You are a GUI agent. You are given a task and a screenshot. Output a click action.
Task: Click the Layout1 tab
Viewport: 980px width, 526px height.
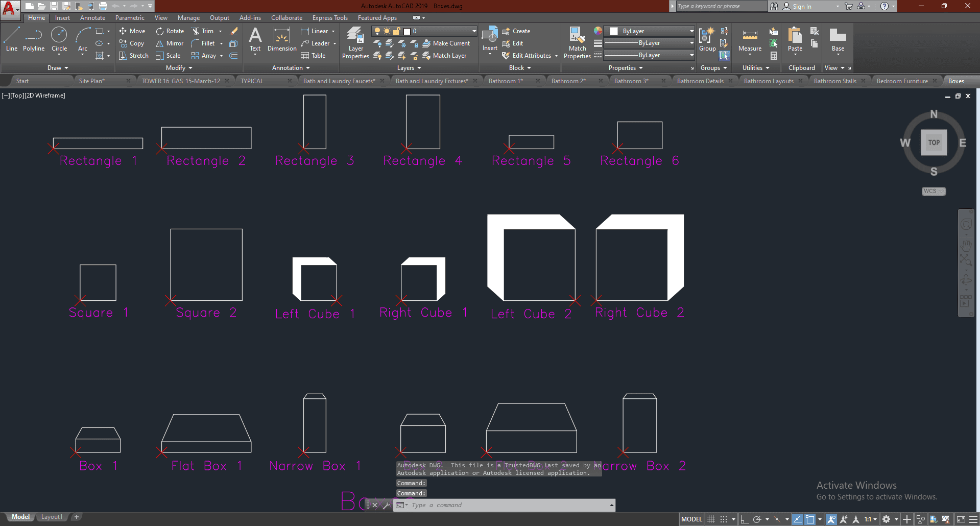pos(52,517)
